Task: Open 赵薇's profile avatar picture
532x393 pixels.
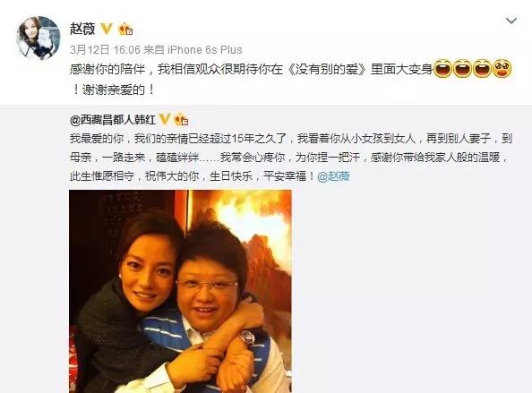Action: click(39, 38)
